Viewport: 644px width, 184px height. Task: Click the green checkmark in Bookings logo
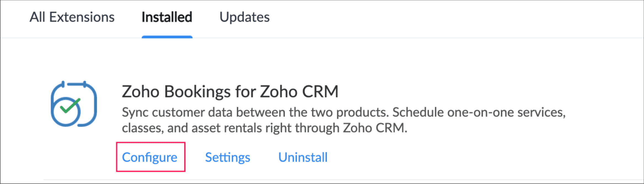[70, 106]
